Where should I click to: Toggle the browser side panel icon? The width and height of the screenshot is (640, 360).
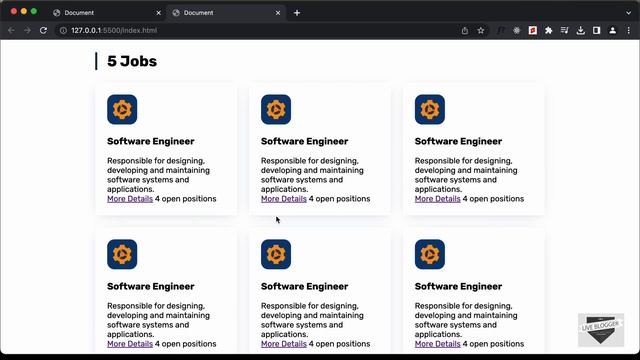coord(596,31)
